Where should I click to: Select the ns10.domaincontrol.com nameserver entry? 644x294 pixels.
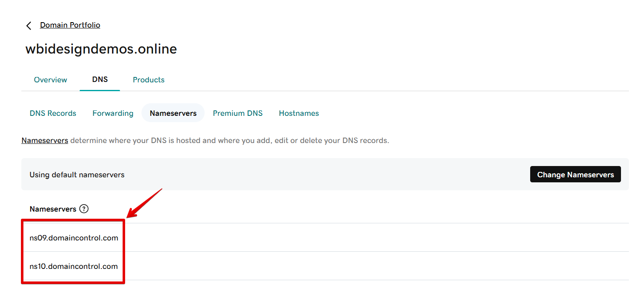[74, 266]
